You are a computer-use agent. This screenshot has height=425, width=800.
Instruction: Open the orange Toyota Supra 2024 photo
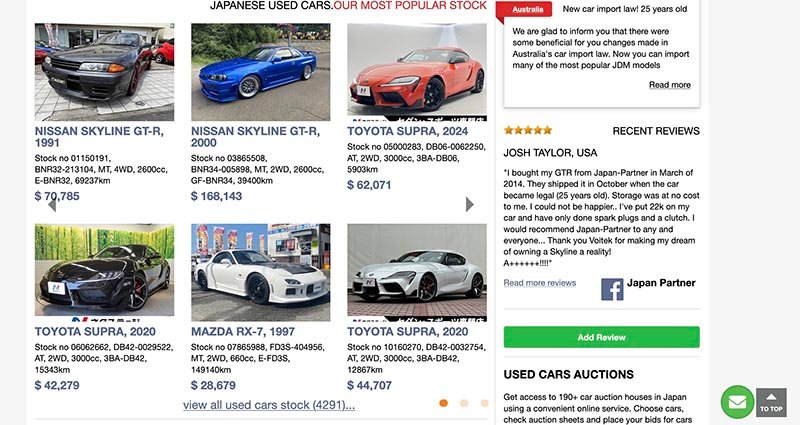[417, 72]
